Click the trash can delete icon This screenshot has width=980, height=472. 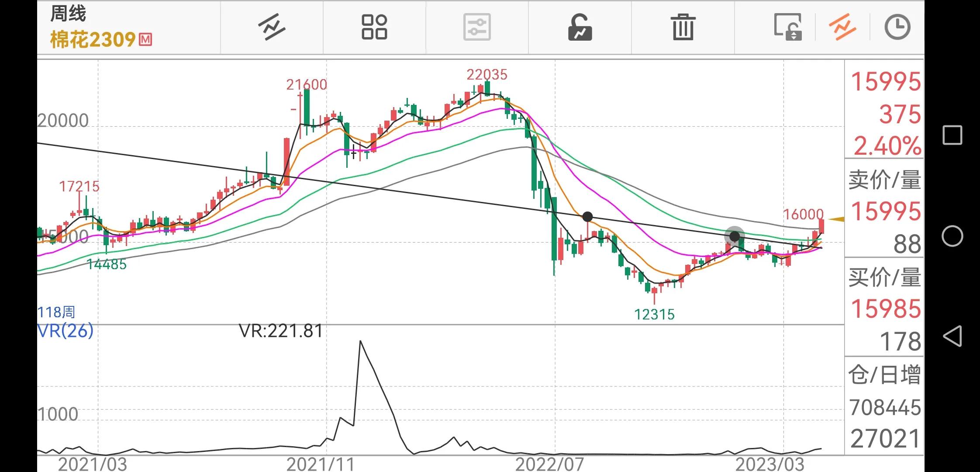coord(683,28)
